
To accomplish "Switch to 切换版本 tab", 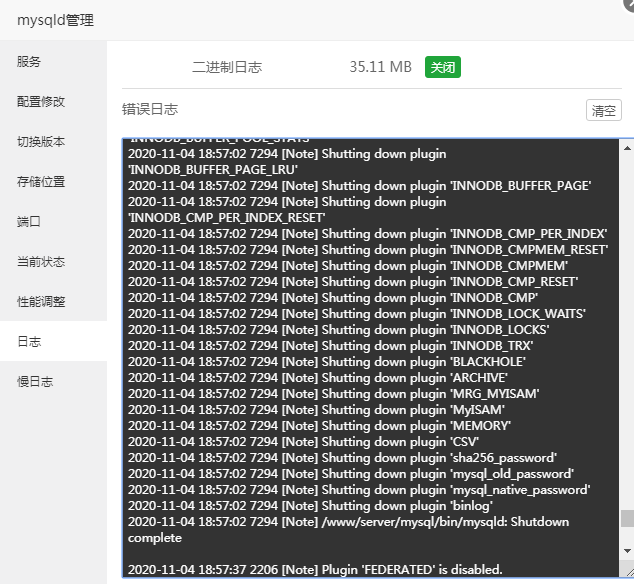I will (x=53, y=142).
